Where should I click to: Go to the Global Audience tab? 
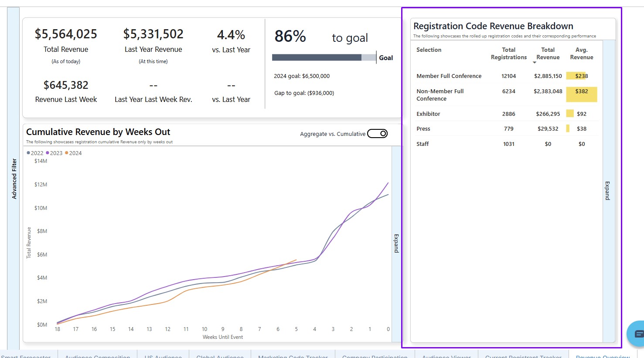220,355
